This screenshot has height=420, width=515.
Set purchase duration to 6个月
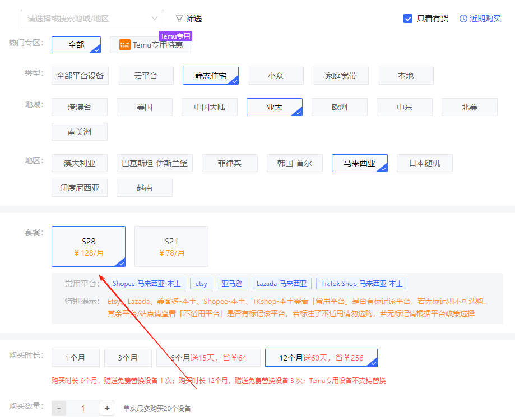pyautogui.click(x=208, y=358)
